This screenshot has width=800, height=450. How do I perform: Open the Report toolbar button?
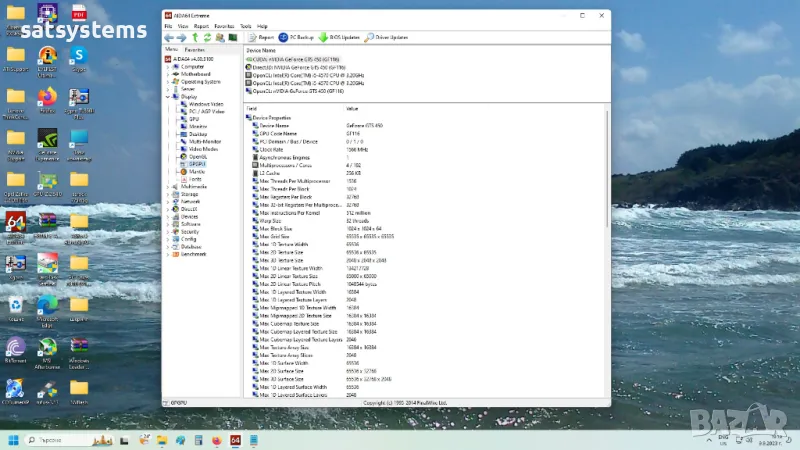click(261, 37)
